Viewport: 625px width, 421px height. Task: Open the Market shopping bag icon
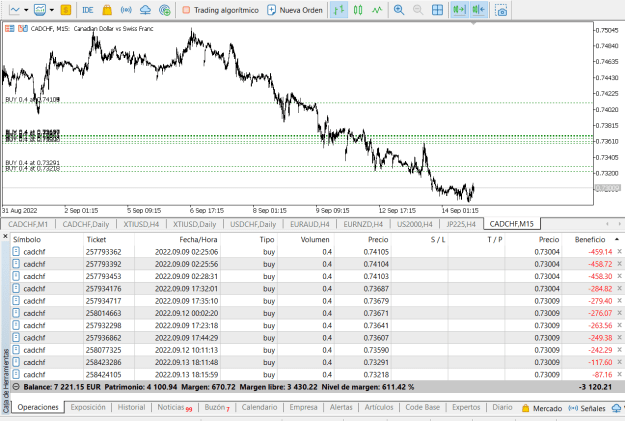coord(107,10)
